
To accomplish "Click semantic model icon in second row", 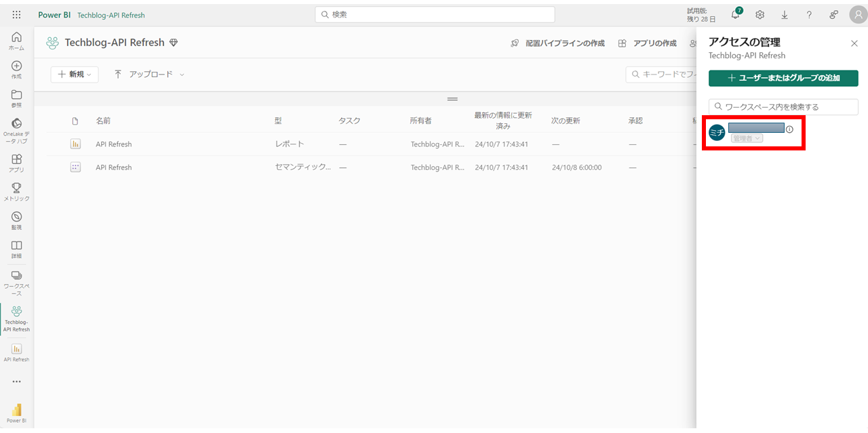I will tap(75, 167).
